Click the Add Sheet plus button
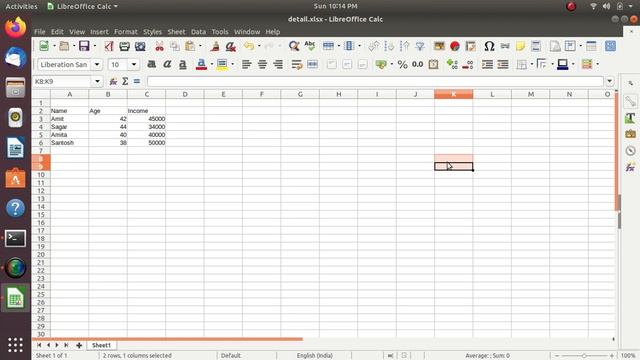This screenshot has height=360, width=640. click(79, 345)
